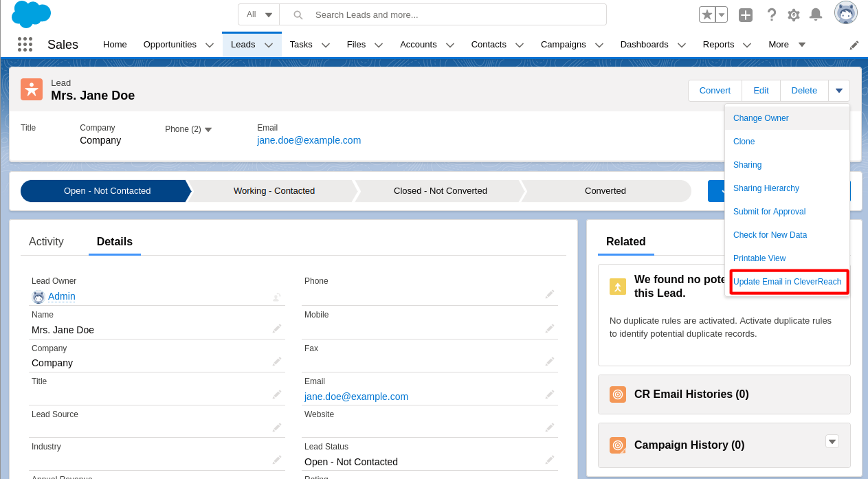Open the App Launcher grid icon
This screenshot has width=868, height=479.
pos(25,45)
